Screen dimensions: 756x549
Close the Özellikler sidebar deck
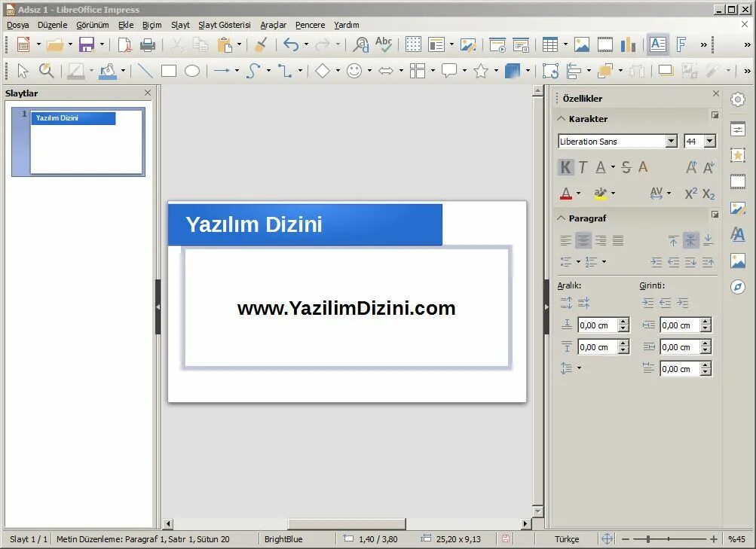[716, 93]
